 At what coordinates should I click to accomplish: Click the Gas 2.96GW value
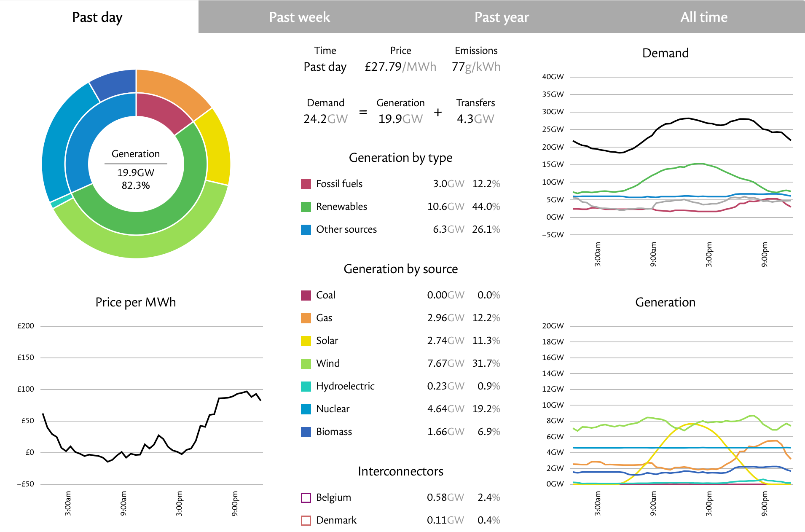click(x=446, y=318)
